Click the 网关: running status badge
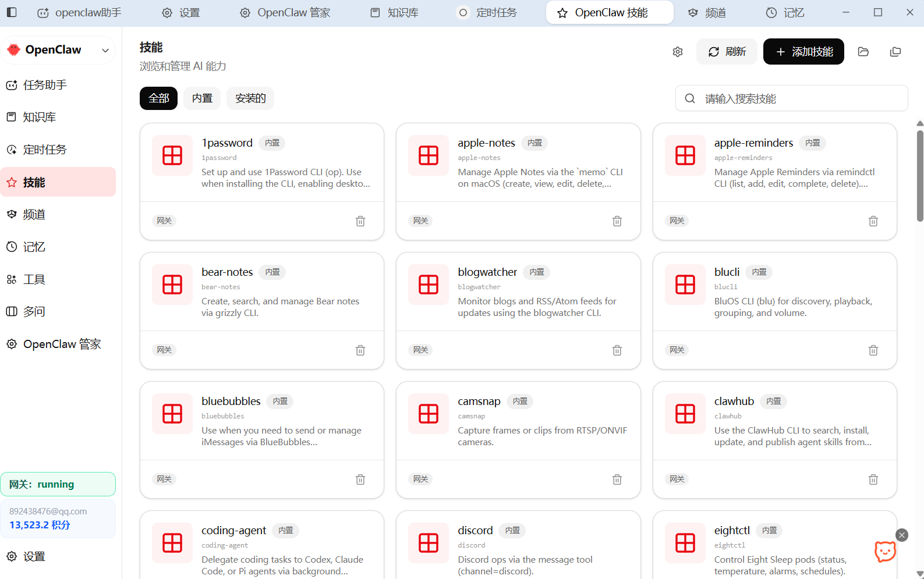 pyautogui.click(x=58, y=484)
